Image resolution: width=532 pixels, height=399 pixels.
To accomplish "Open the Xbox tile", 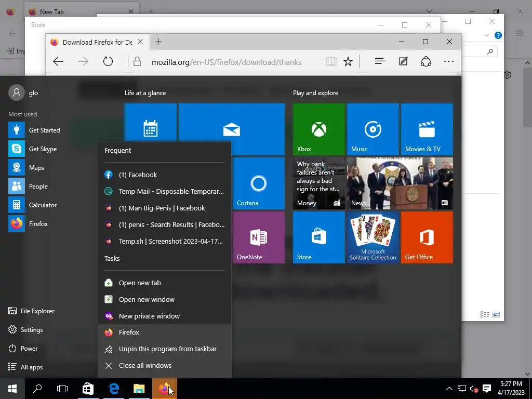I will click(319, 129).
